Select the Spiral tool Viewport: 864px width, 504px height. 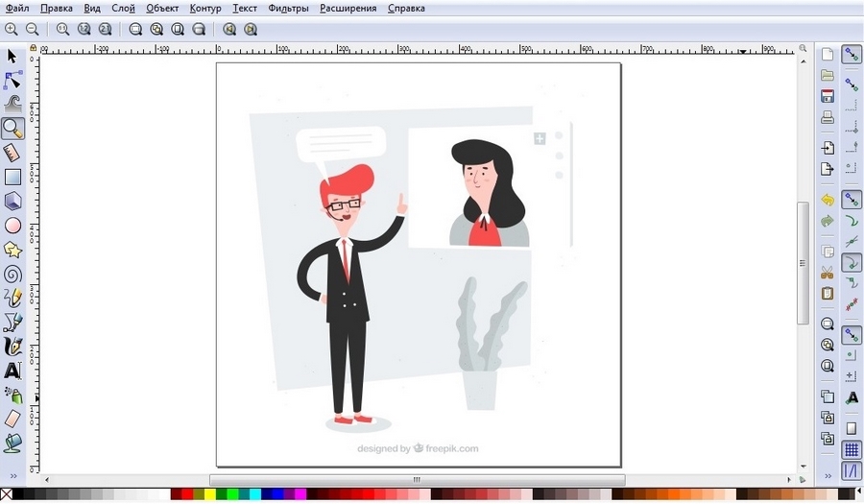point(12,274)
